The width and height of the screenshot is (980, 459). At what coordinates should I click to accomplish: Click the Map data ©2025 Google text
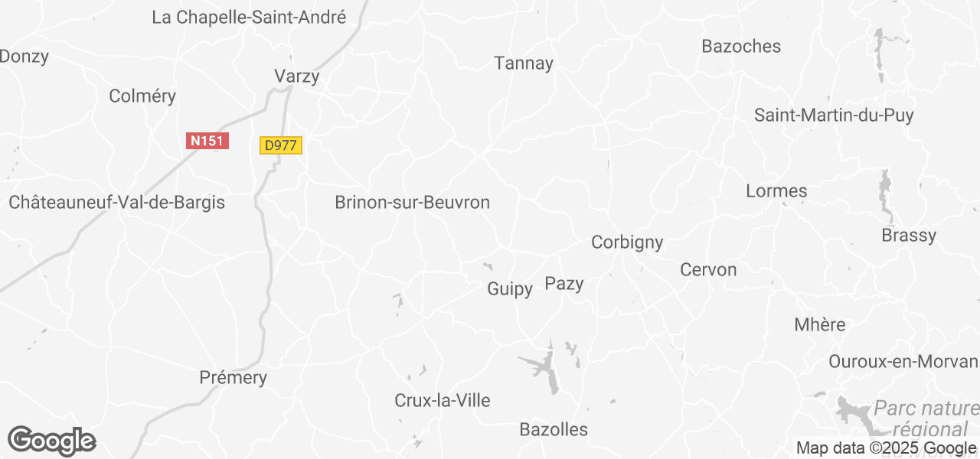tap(886, 448)
